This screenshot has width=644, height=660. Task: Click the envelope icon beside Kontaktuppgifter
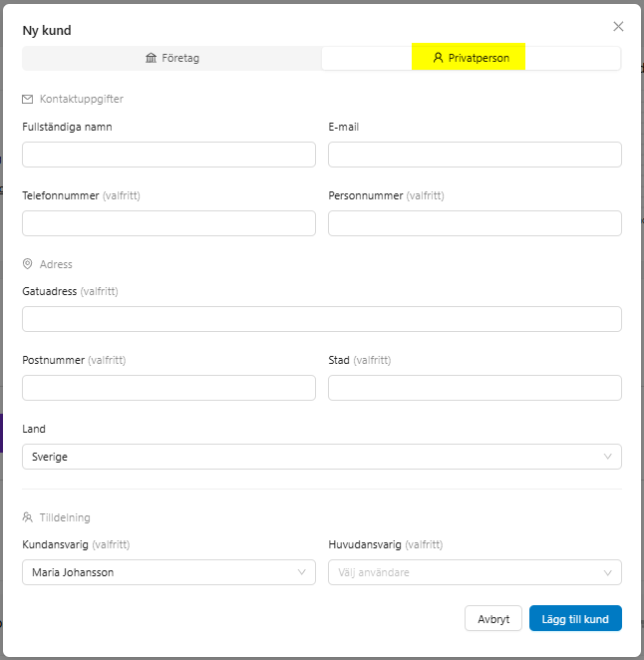pos(27,99)
